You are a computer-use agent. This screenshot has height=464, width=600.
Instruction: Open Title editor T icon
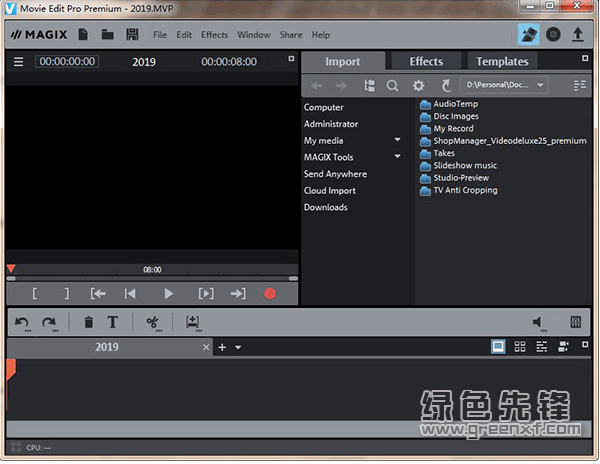(x=112, y=322)
